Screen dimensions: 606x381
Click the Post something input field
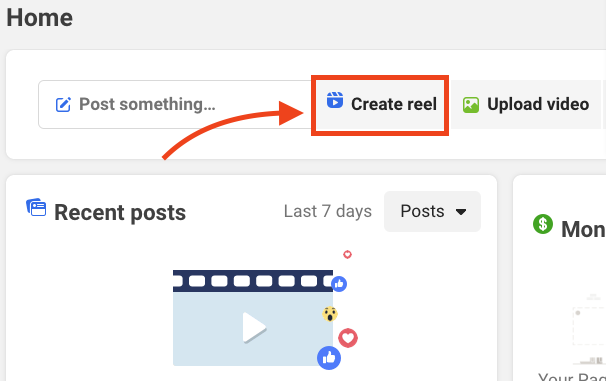click(x=175, y=105)
